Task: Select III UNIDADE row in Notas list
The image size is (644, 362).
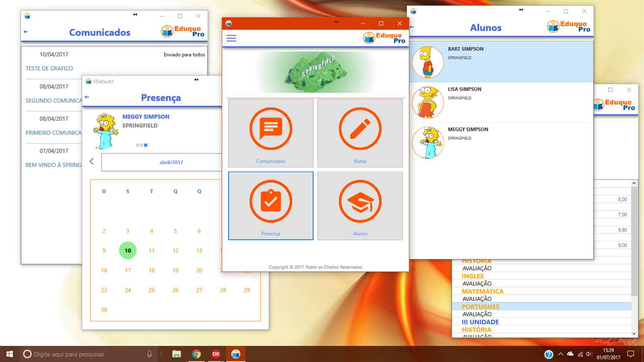Action: click(542, 322)
